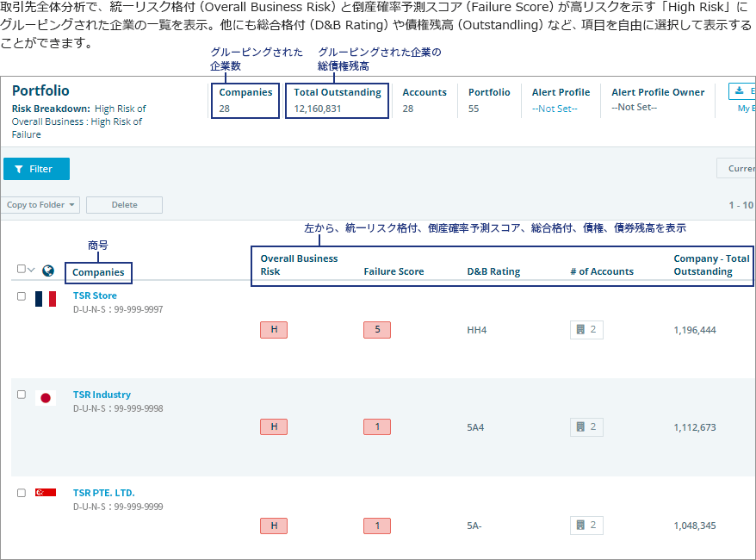
Task: Open the accounts button for TSR Industry
Action: pos(586,426)
